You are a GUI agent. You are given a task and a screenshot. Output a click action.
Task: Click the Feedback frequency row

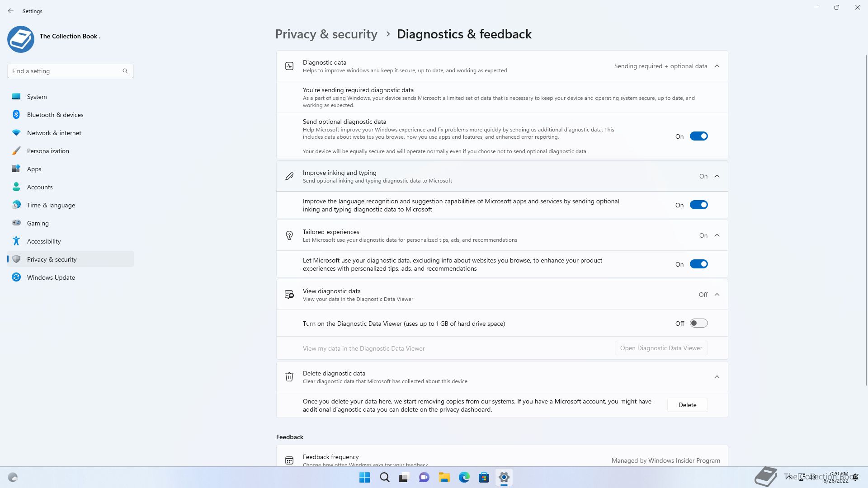click(502, 456)
